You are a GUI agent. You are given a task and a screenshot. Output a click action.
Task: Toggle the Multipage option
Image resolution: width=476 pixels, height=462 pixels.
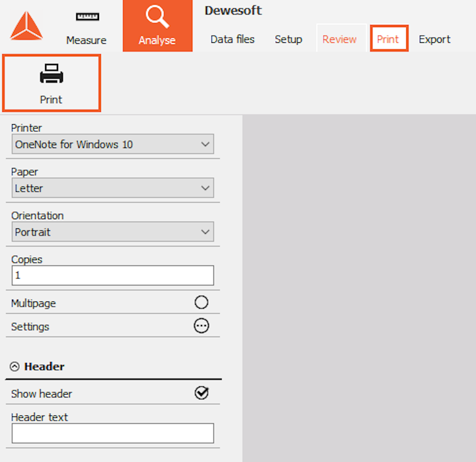click(x=201, y=302)
